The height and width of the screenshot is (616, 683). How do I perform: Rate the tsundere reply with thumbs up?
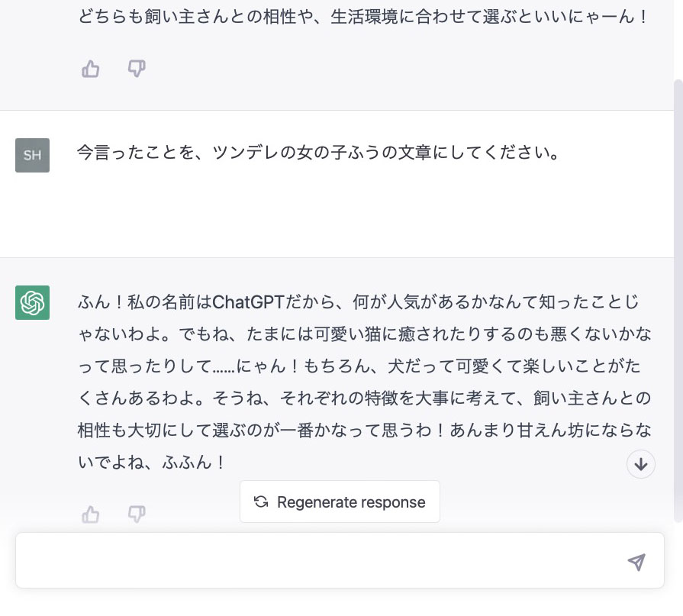(90, 514)
